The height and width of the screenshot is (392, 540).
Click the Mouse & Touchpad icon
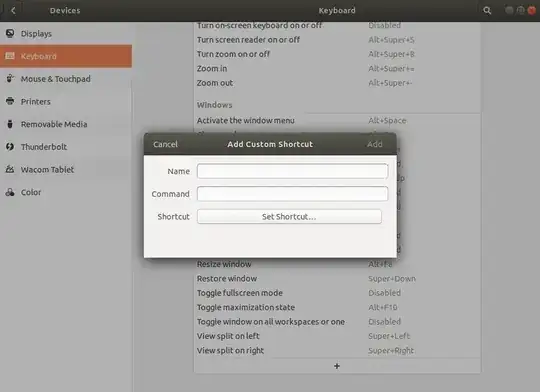10,79
